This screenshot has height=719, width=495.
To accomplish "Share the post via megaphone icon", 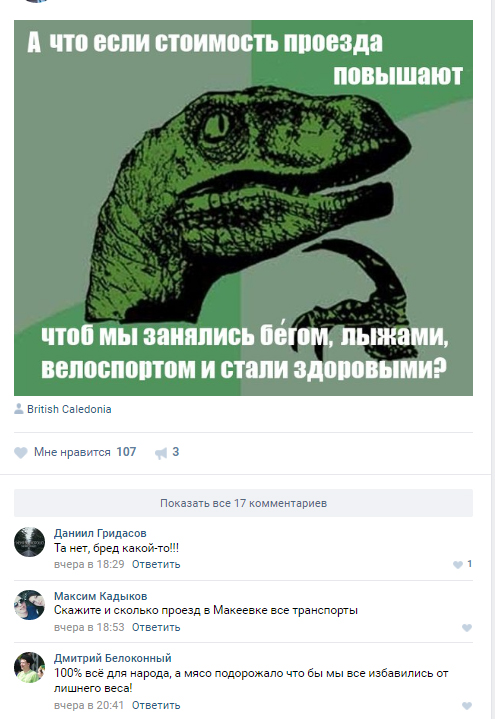I will click(161, 454).
